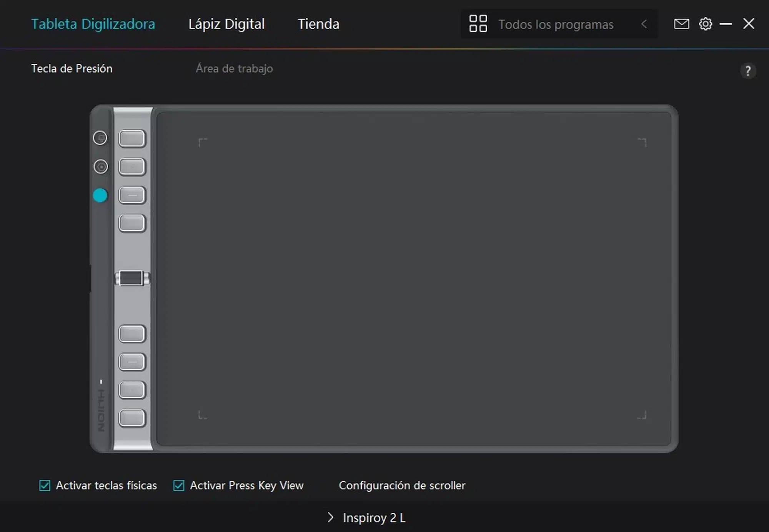Click the second press key in upper group
This screenshot has width=769, height=532.
[x=132, y=167]
